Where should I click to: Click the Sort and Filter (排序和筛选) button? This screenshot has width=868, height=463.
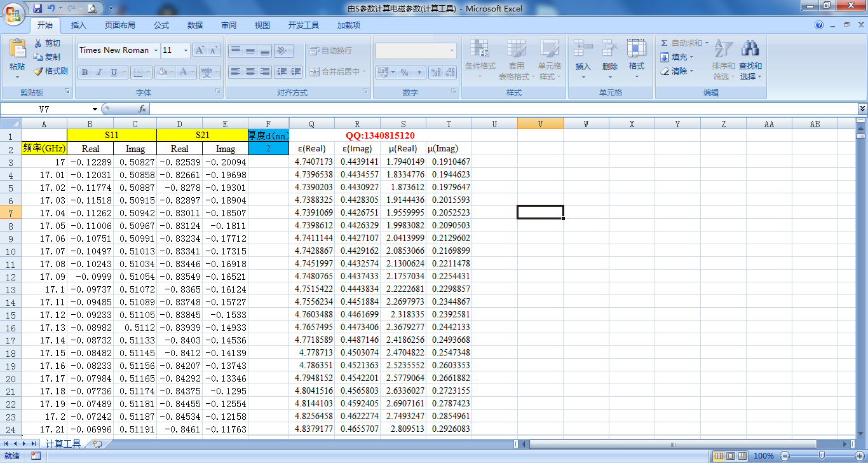(723, 60)
